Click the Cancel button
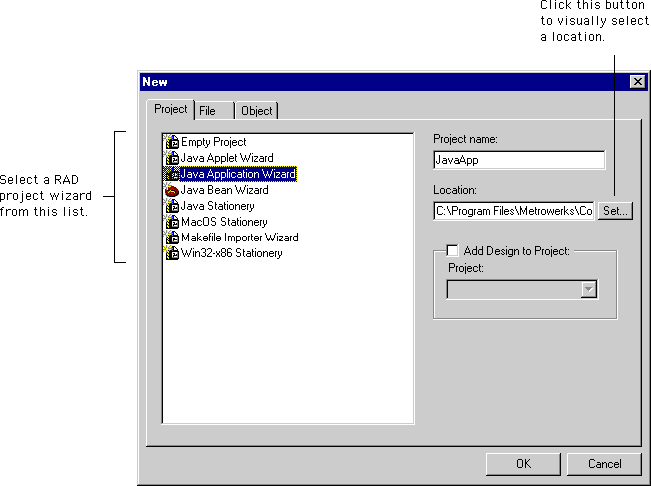 tap(604, 464)
